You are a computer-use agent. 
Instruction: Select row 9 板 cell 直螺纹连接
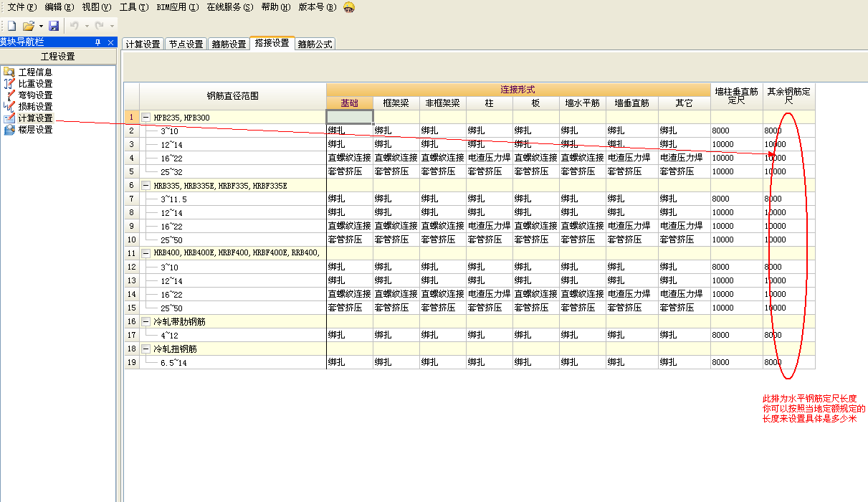coord(536,226)
